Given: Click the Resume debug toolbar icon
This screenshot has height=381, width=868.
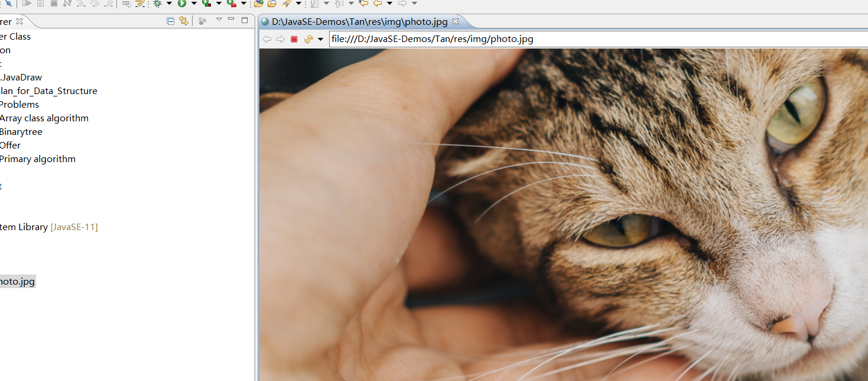Looking at the screenshot, I should pos(27,4).
